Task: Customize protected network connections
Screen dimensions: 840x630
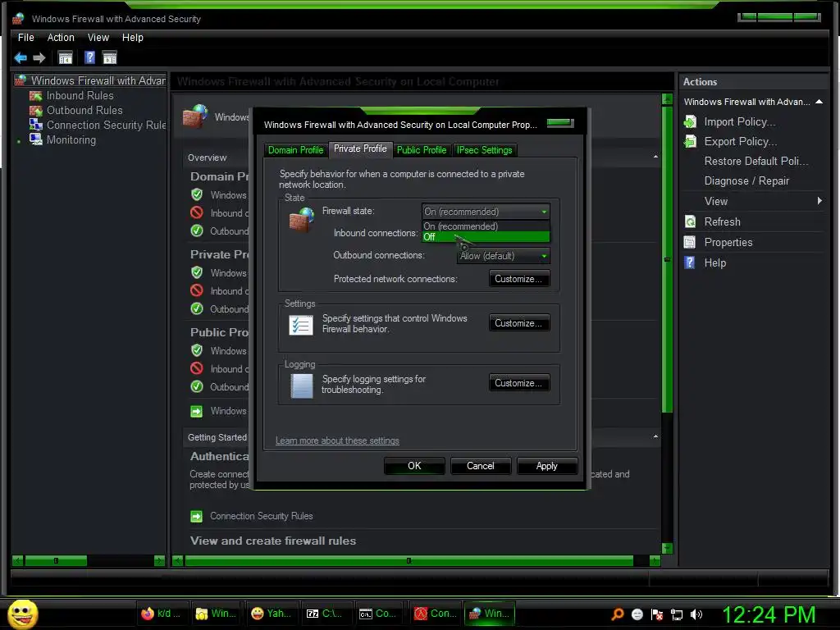Action: [518, 279]
